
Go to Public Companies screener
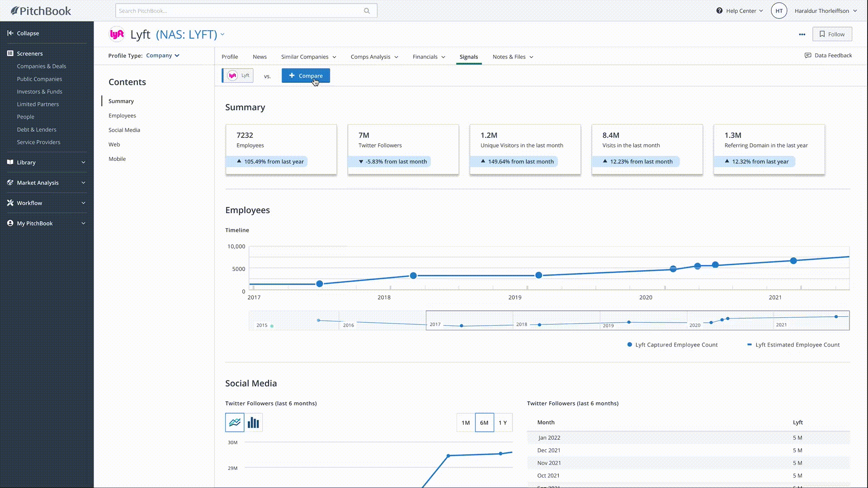(x=39, y=79)
